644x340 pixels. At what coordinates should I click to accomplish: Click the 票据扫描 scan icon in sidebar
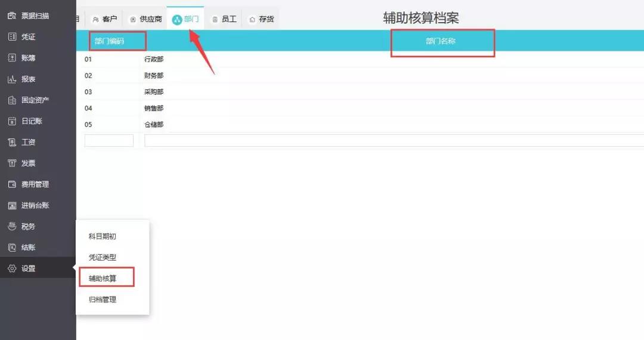(x=12, y=16)
